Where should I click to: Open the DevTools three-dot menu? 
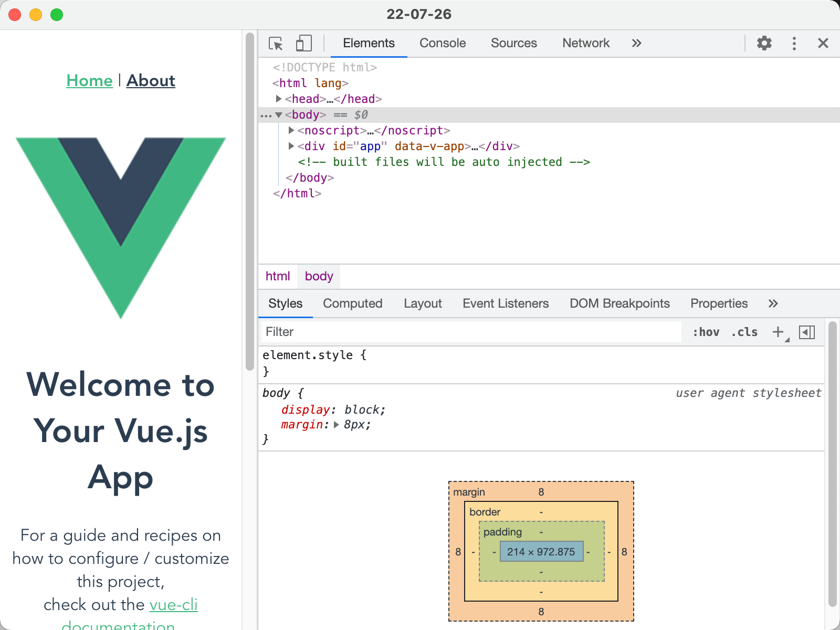794,43
